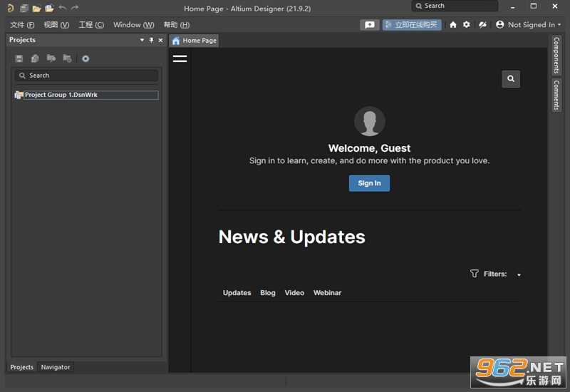This screenshot has width=570, height=392.
Task: Open the hamburger menu on Home Page
Action: (180, 58)
